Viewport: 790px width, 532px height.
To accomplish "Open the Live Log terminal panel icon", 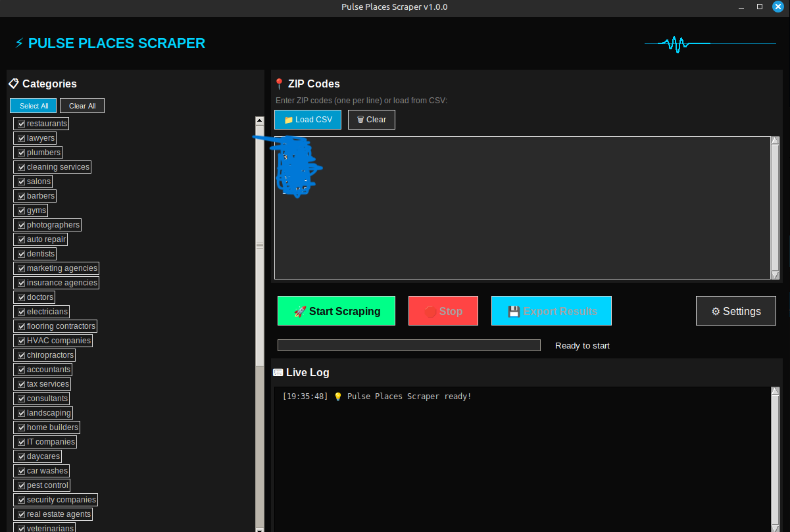I will point(279,372).
